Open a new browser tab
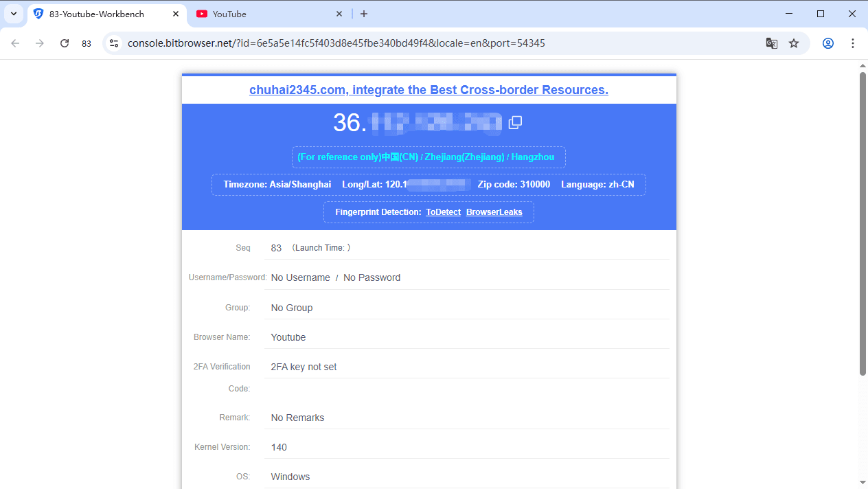 point(364,14)
